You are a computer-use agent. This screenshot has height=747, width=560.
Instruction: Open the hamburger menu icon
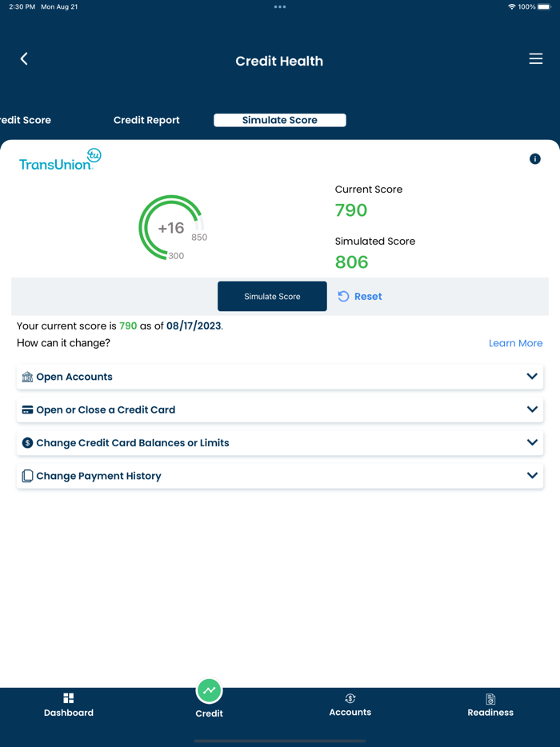pos(536,58)
